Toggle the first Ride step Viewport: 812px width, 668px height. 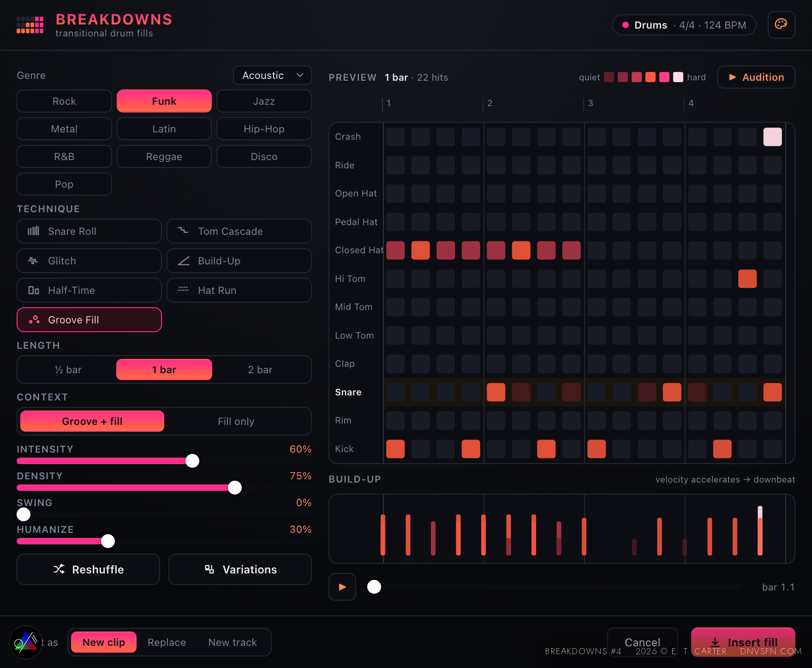pyautogui.click(x=395, y=165)
